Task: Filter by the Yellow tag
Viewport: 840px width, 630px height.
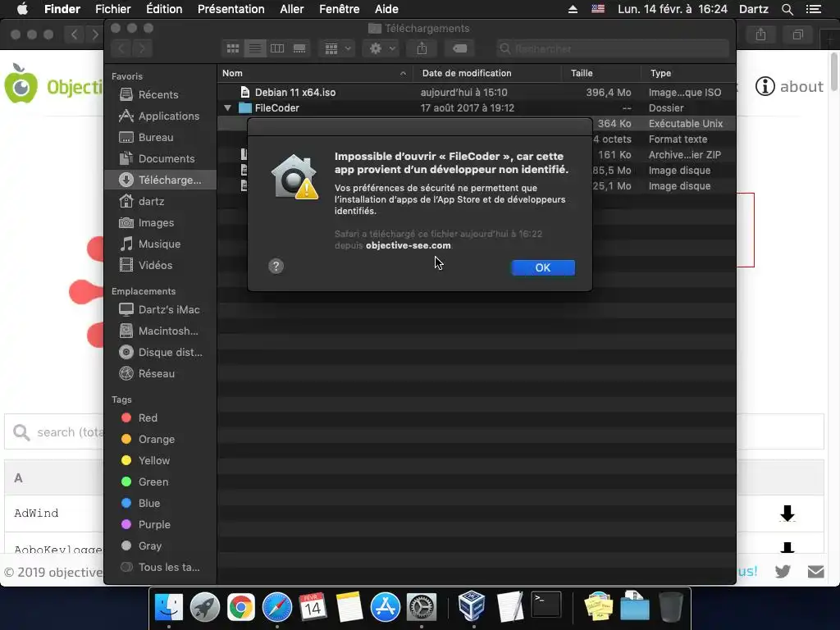Action: coord(160,461)
